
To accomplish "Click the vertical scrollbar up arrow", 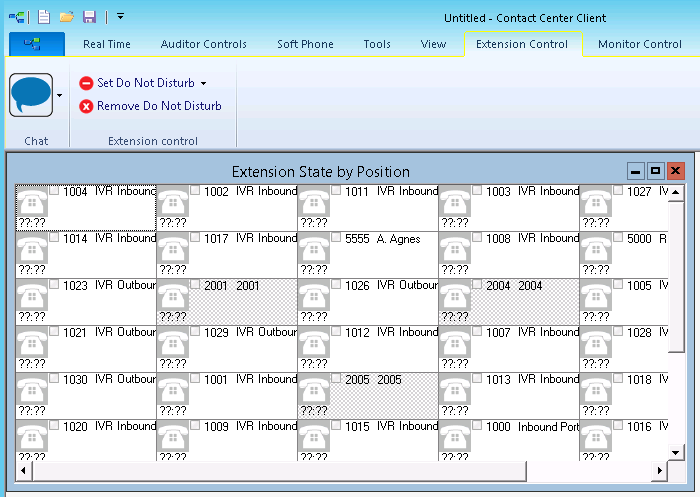I will tap(676, 192).
